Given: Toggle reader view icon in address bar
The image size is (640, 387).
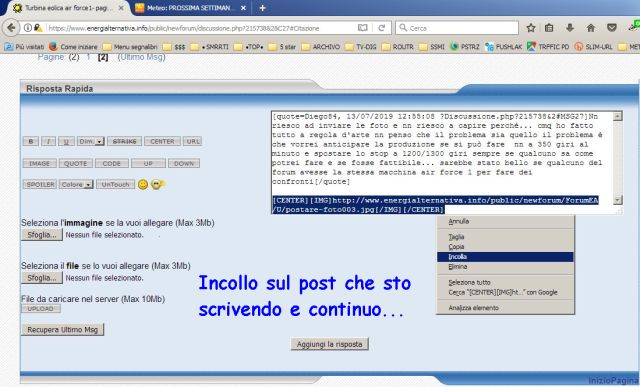Looking at the screenshot, I should click(x=362, y=28).
